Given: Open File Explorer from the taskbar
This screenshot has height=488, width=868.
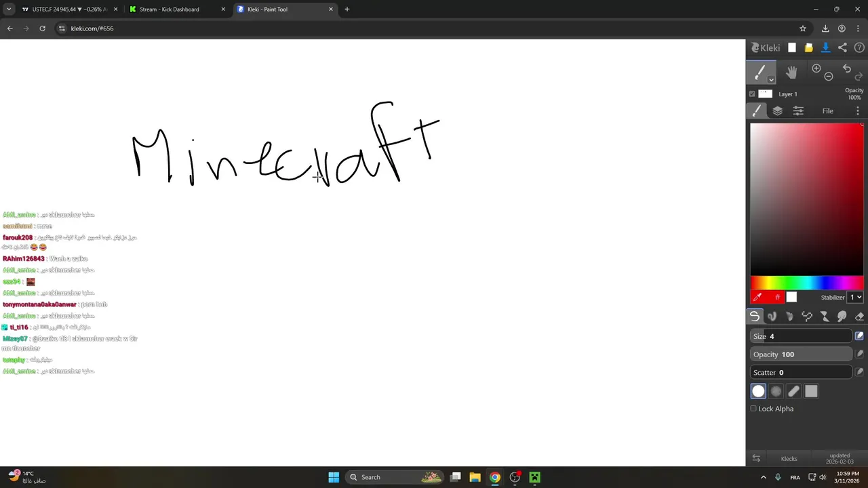Looking at the screenshot, I should pos(475,477).
